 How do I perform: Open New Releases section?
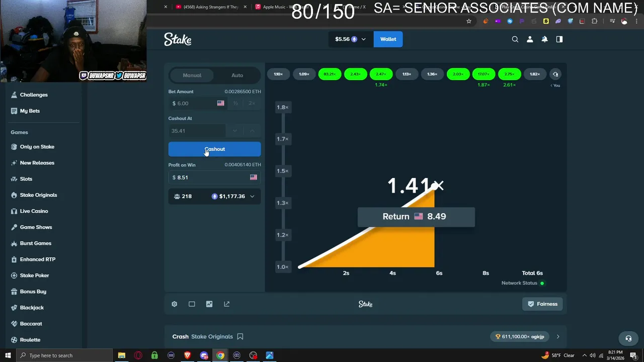click(x=37, y=163)
